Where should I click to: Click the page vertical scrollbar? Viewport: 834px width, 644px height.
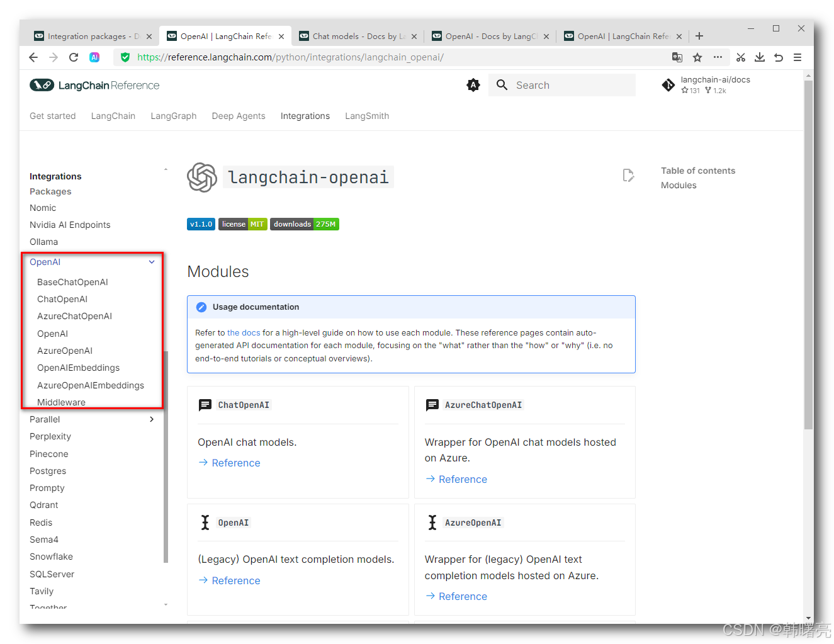[808, 252]
